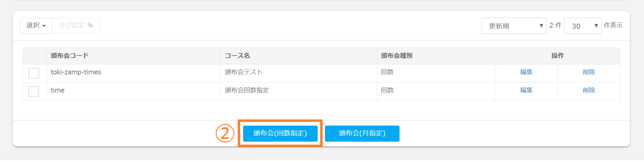The image size is (644, 161).
Task: Click the 頒布会コード column header
Action: 69,56
